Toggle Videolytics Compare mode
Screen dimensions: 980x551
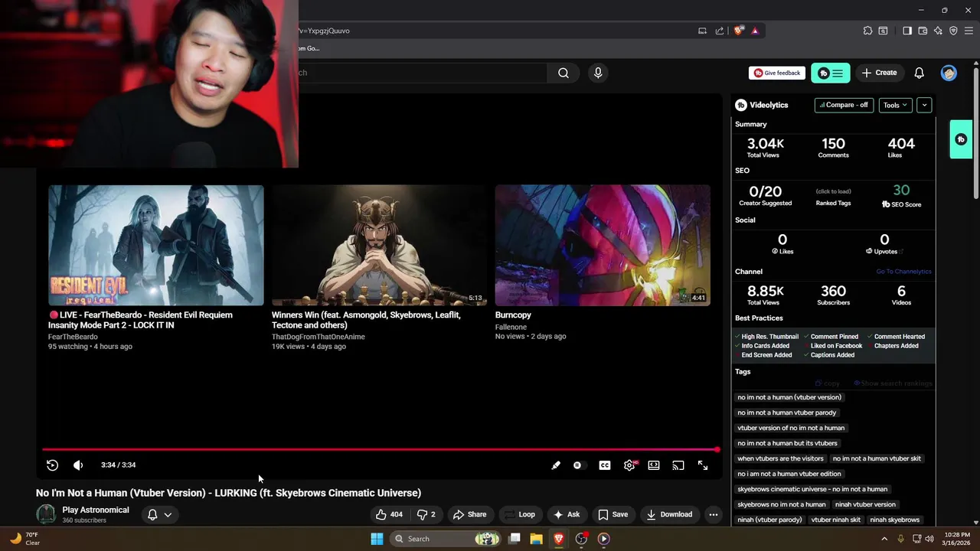coord(844,105)
